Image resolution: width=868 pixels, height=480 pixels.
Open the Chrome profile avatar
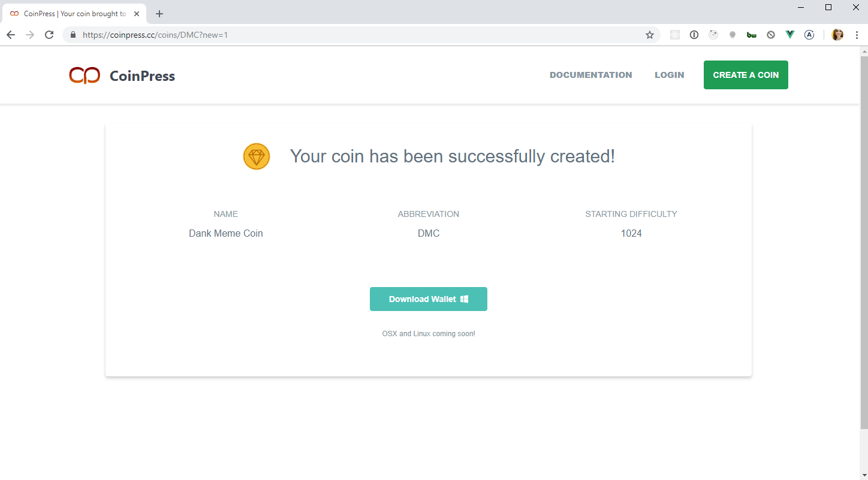click(837, 35)
